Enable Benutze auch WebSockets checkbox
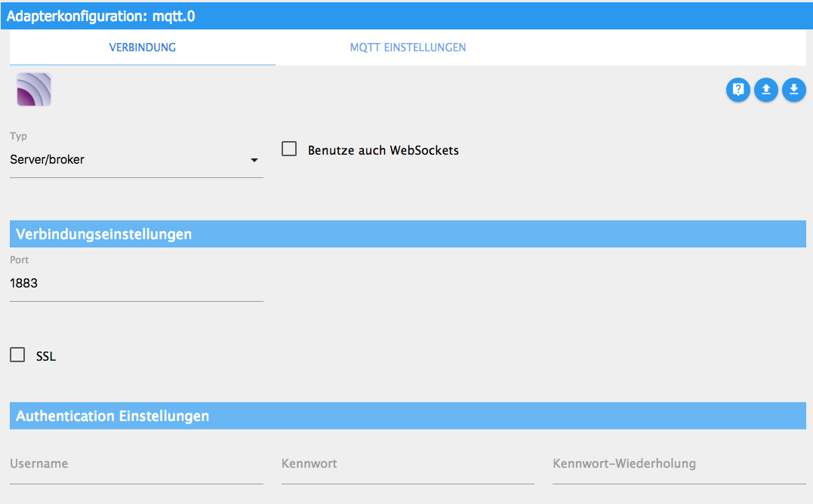Viewport: 813px width, 504px height. pyautogui.click(x=289, y=149)
